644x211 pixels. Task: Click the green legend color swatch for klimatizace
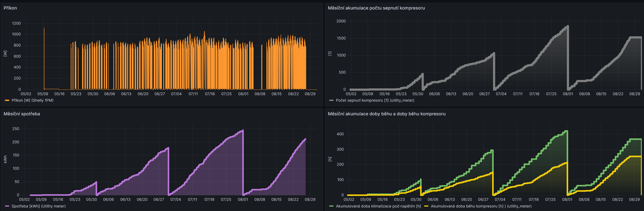[331, 206]
